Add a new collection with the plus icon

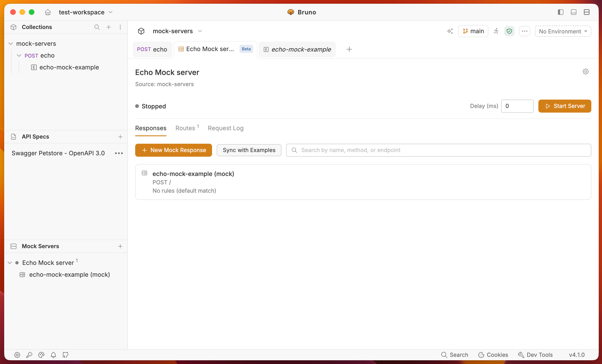tap(109, 27)
